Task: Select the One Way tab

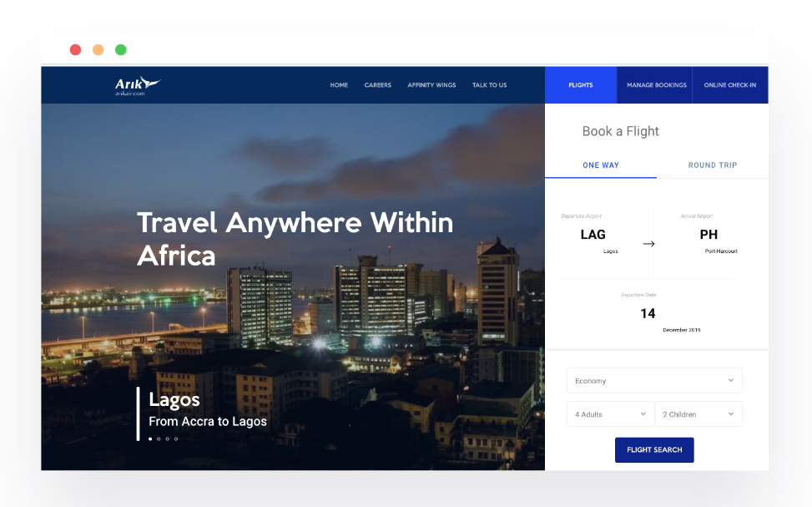Action: click(601, 165)
